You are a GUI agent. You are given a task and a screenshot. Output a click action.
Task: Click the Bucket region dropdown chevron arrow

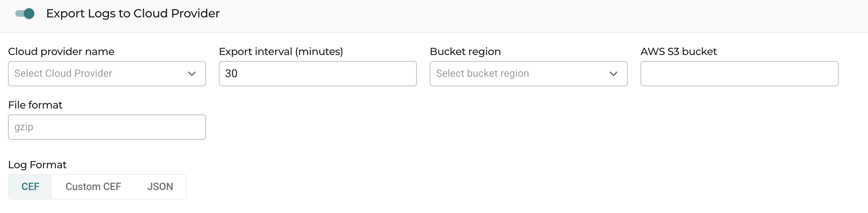pos(614,74)
